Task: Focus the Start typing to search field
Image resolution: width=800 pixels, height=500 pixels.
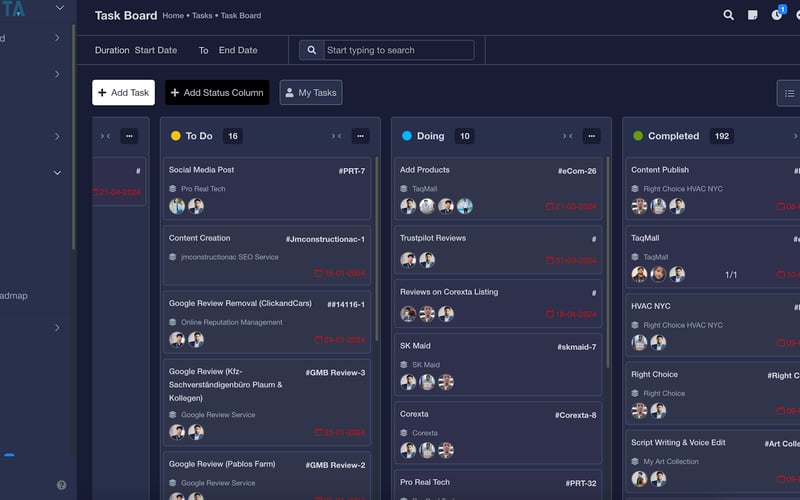Action: (x=398, y=50)
